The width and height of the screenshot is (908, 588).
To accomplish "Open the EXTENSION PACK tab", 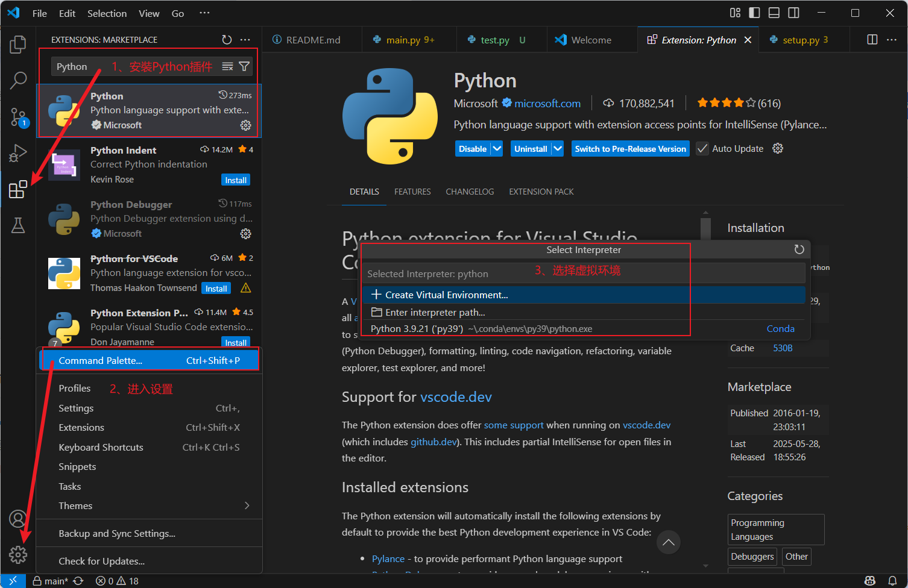I will click(x=541, y=192).
